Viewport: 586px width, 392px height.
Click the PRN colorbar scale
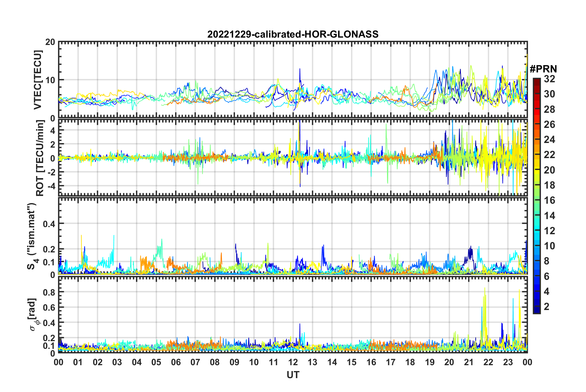point(536,196)
